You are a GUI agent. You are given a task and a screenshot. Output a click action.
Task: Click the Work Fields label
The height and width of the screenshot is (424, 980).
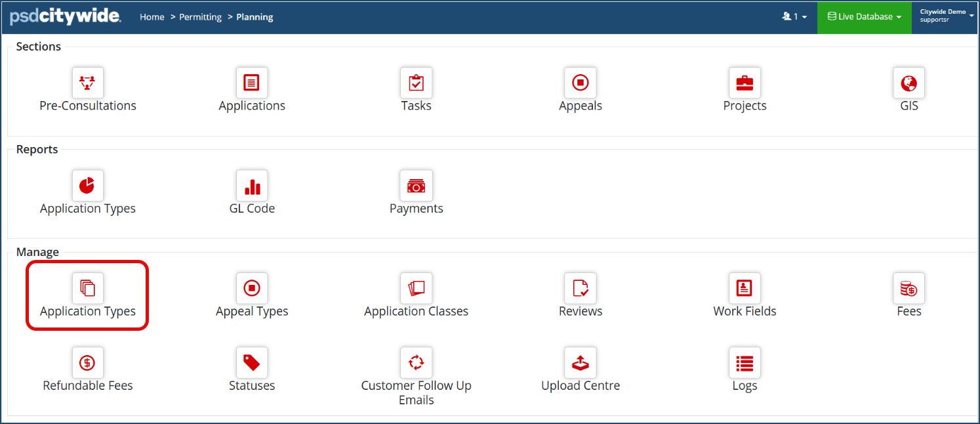pyautogui.click(x=745, y=311)
